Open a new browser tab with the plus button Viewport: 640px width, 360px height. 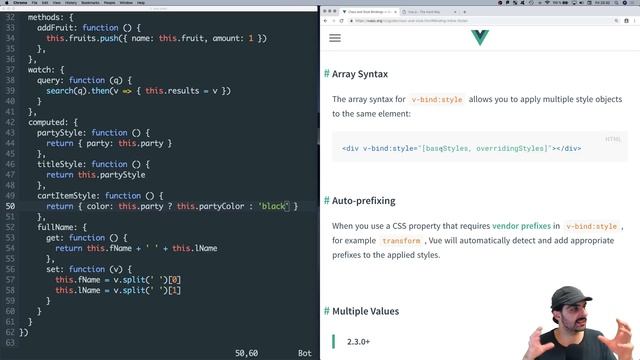[x=464, y=12]
